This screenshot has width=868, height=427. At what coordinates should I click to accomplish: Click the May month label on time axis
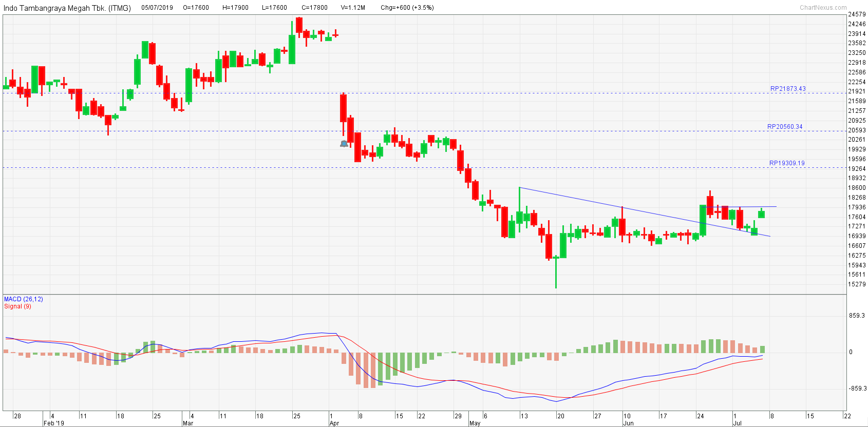pos(475,423)
